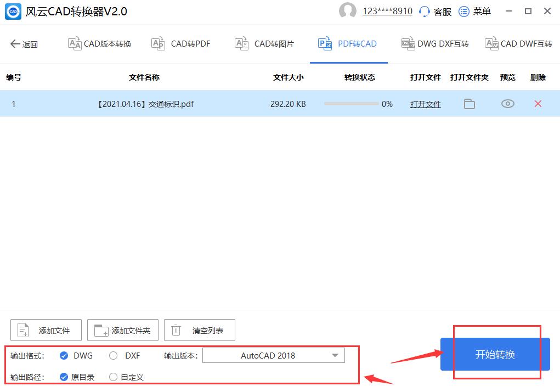The height and width of the screenshot is (392, 560).
Task: Click the 添加文件夹 button
Action: [x=123, y=330]
